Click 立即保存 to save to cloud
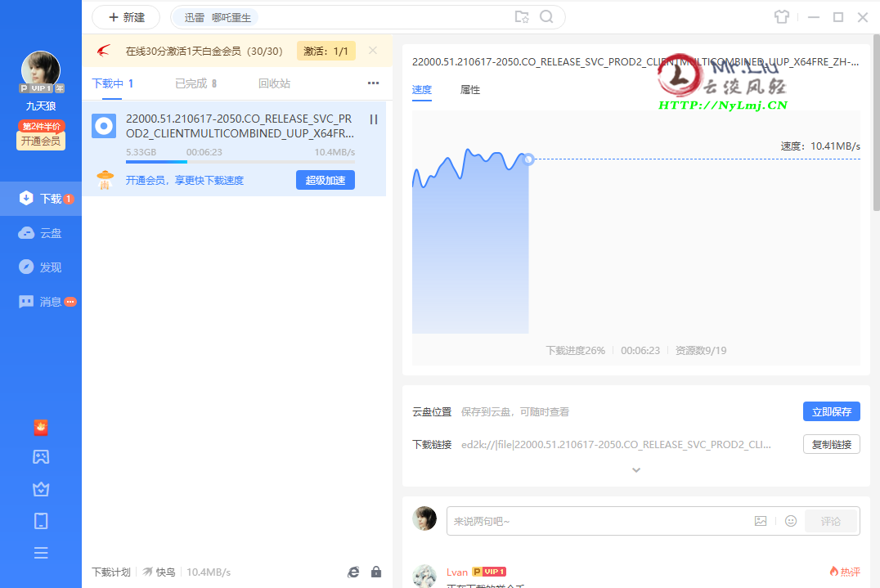 pos(832,412)
